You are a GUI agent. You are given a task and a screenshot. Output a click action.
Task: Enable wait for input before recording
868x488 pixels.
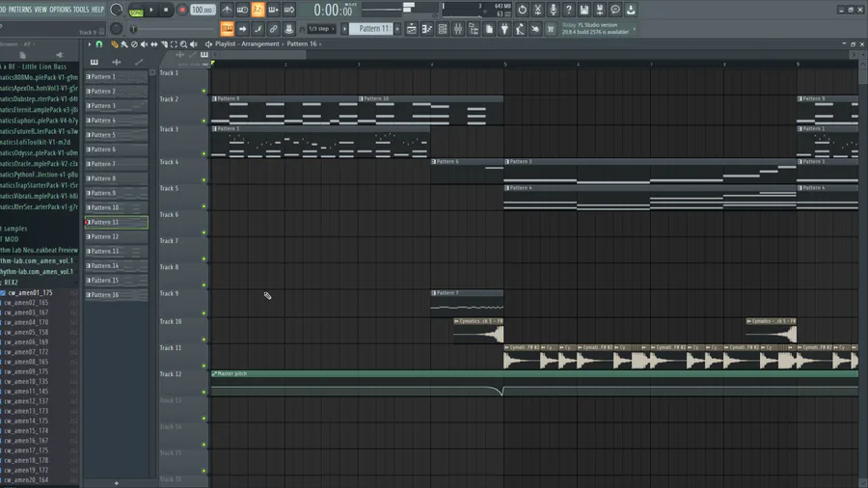tap(242, 10)
